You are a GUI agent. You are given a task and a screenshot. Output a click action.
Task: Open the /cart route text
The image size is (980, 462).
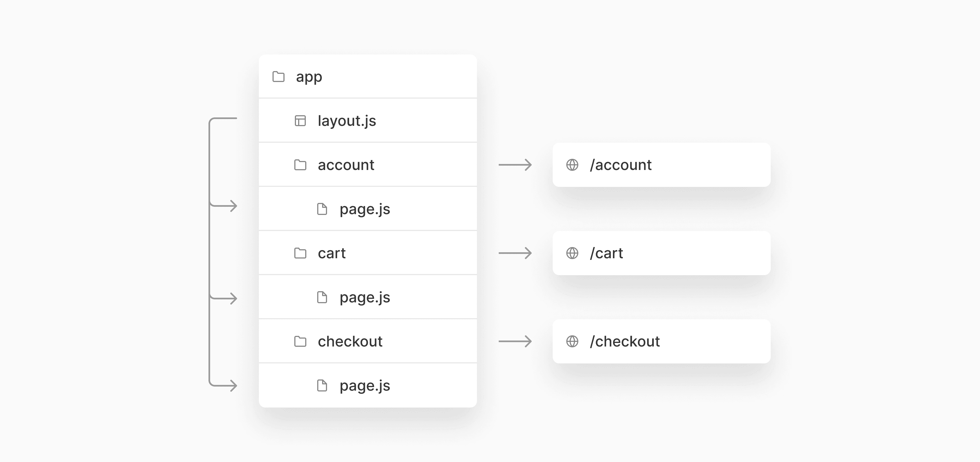click(606, 253)
